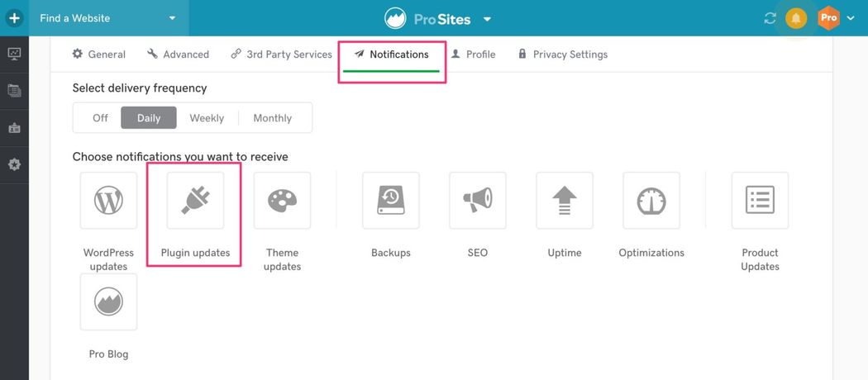Click the 'Backups' label
868x380 pixels.
tap(391, 253)
